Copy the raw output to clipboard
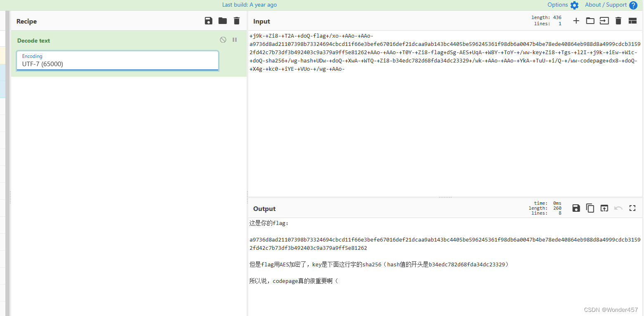 point(590,208)
